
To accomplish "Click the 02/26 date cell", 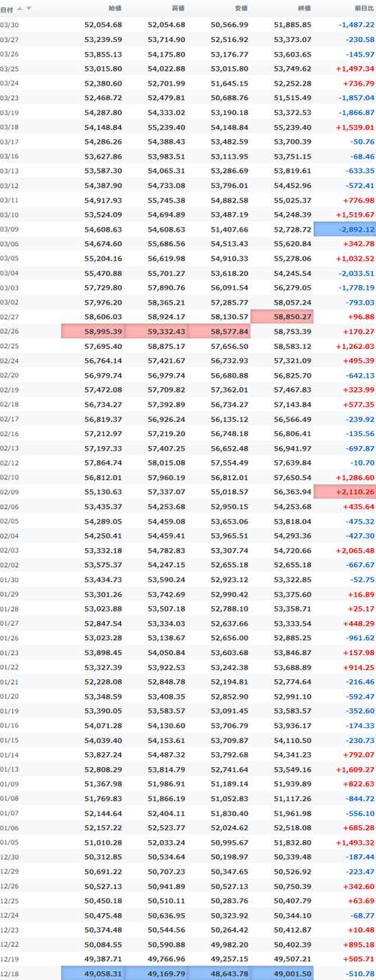I will (10, 330).
